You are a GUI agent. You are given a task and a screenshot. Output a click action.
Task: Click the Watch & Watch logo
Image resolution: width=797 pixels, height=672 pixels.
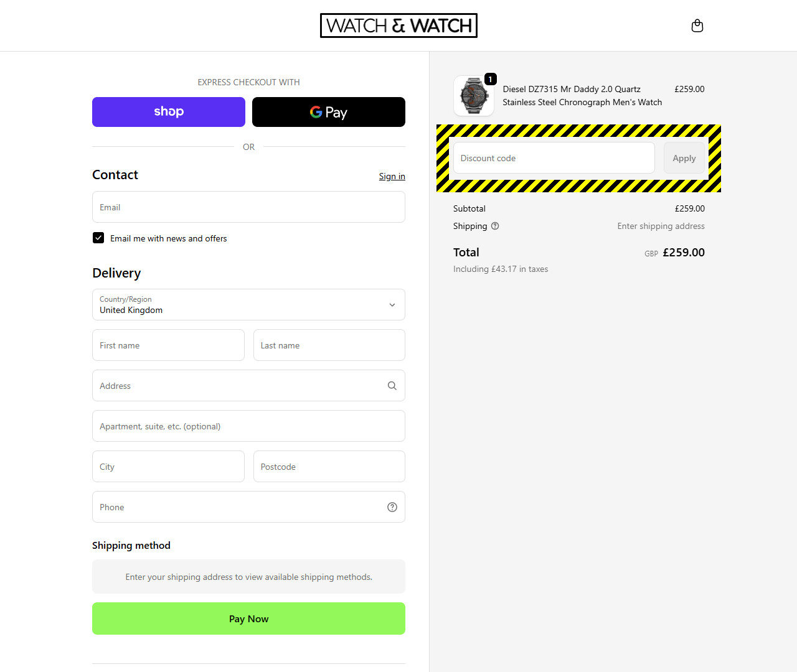[398, 26]
